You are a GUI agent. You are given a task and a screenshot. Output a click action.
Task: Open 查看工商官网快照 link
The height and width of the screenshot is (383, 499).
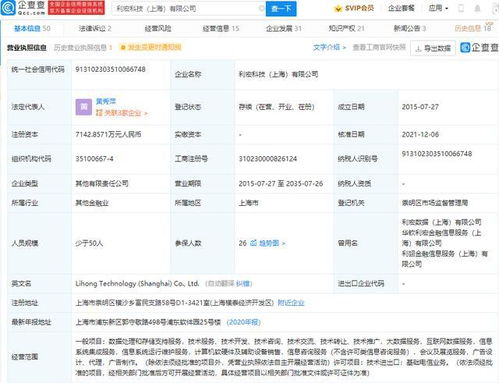[x=379, y=47]
